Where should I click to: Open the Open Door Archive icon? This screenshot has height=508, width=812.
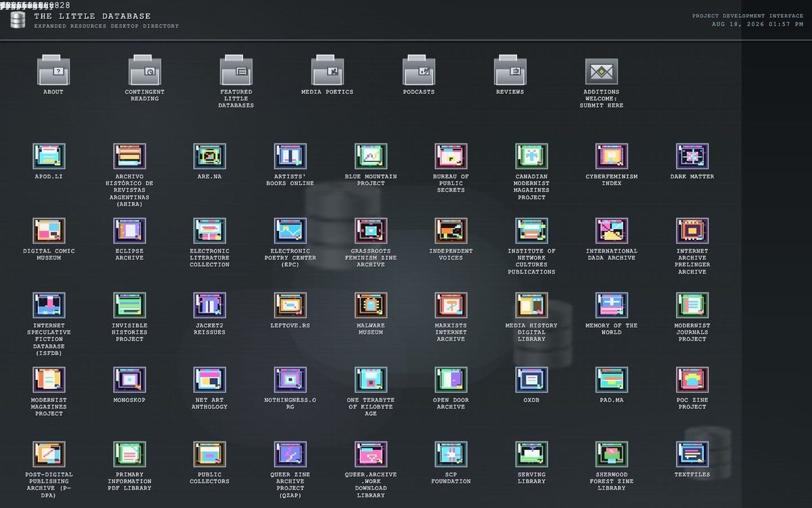451,379
